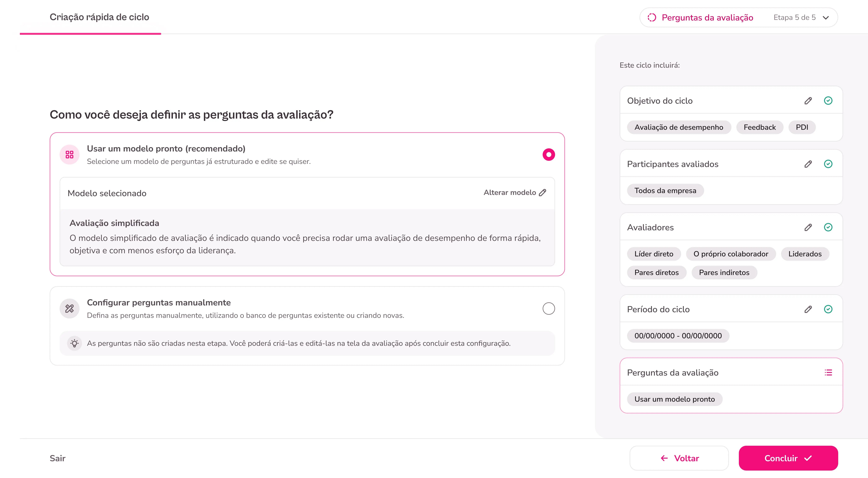Open the Perguntas da avaliação step dropdown
Viewport: 868px width, 478px height.
(x=739, y=18)
